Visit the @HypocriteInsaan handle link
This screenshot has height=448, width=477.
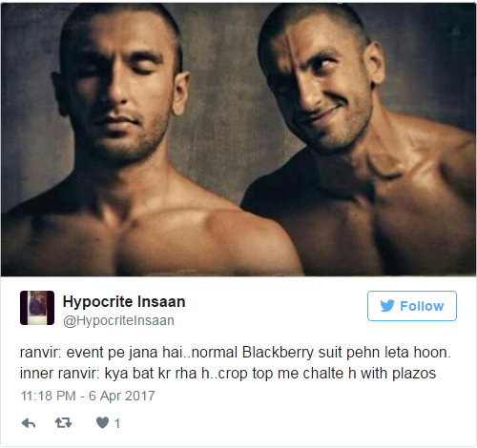coord(118,320)
